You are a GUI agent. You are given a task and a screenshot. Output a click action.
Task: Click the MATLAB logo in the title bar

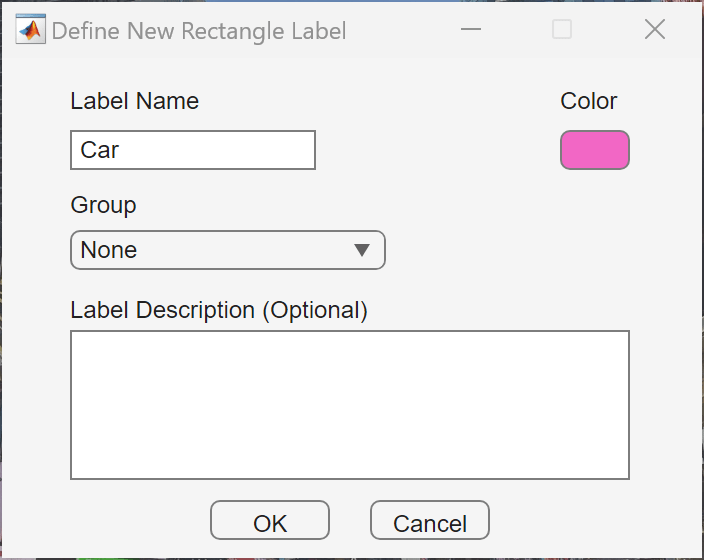click(x=31, y=30)
